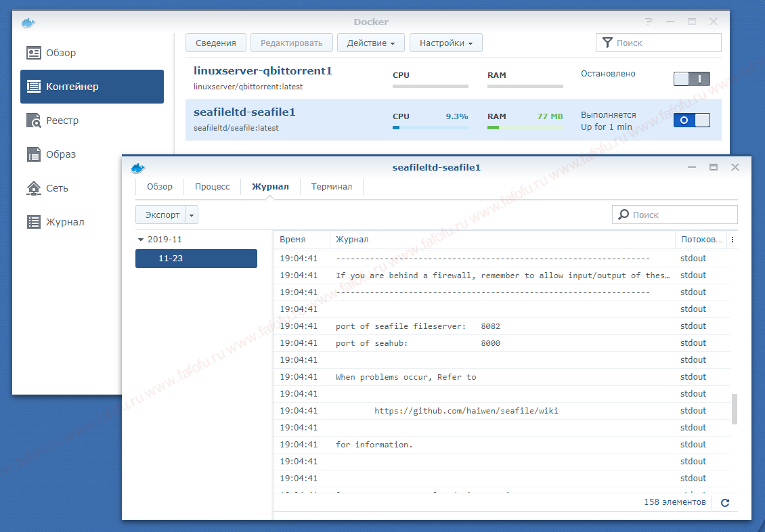Select Контейнер in the Docker sidebar
The image size is (765, 532).
[x=91, y=87]
